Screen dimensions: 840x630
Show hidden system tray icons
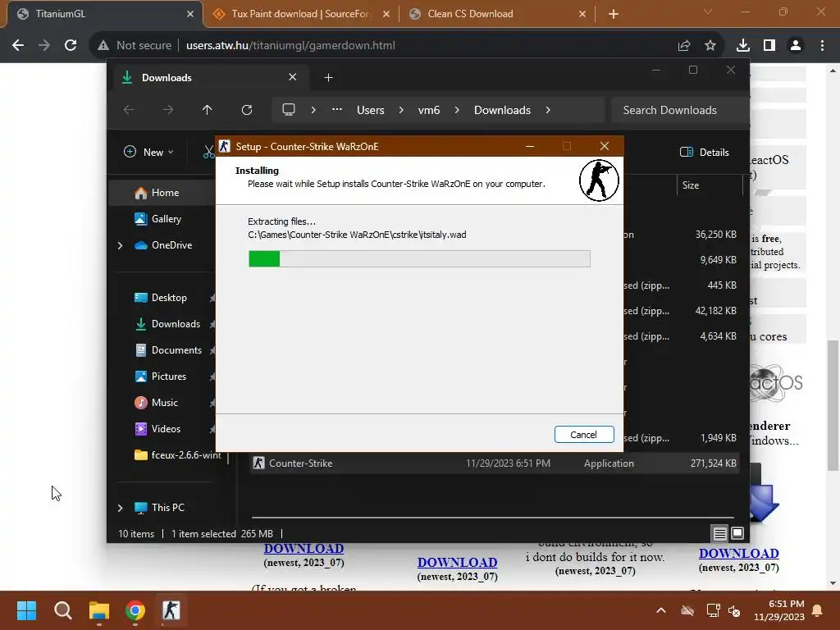click(661, 610)
